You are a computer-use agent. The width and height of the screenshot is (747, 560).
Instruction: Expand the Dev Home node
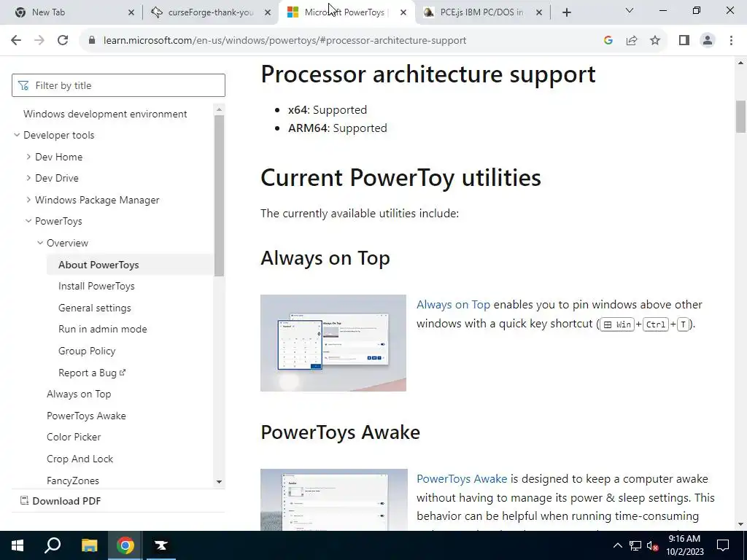pyautogui.click(x=28, y=157)
